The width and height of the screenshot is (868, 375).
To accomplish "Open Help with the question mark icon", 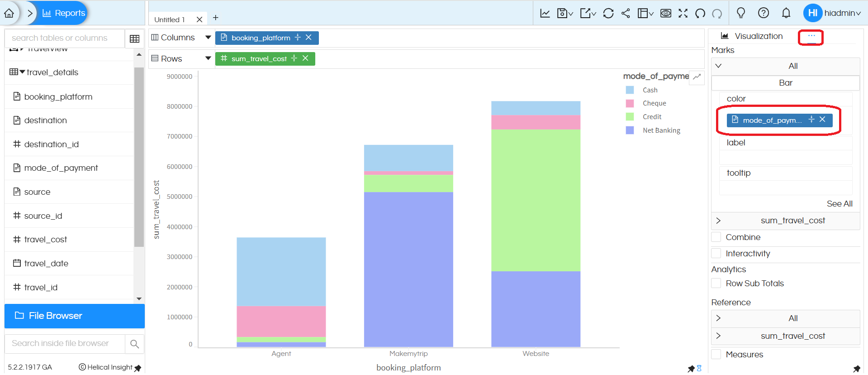I will pos(764,13).
